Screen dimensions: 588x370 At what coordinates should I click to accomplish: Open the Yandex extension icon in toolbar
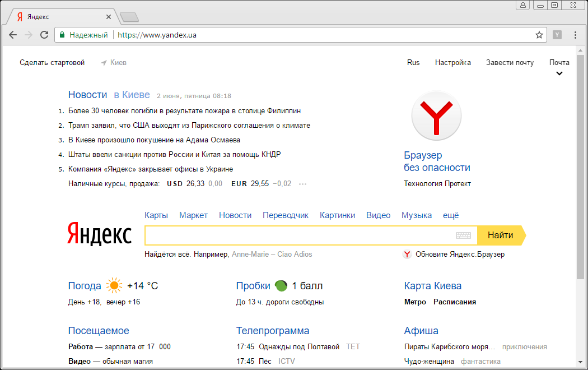557,35
